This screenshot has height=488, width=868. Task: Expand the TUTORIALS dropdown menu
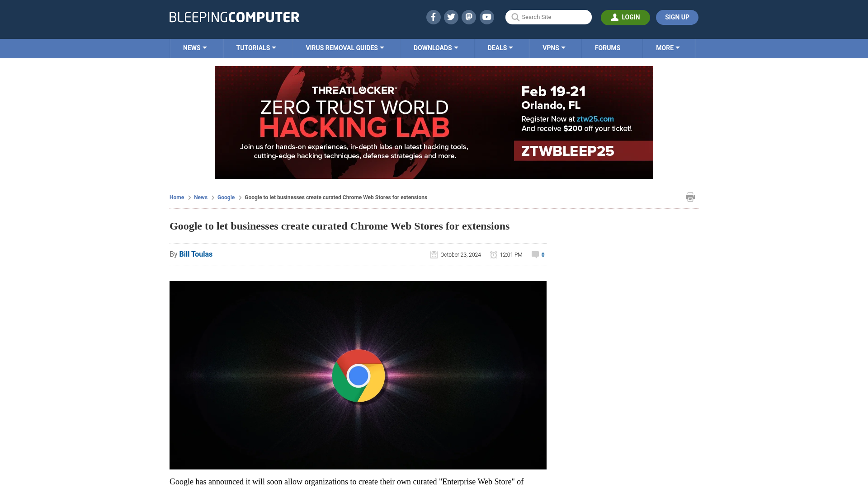(x=256, y=47)
